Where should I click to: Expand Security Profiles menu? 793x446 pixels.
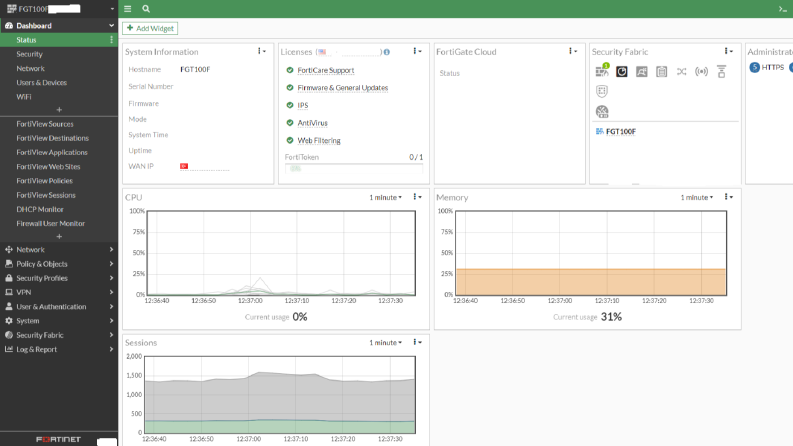pos(59,278)
